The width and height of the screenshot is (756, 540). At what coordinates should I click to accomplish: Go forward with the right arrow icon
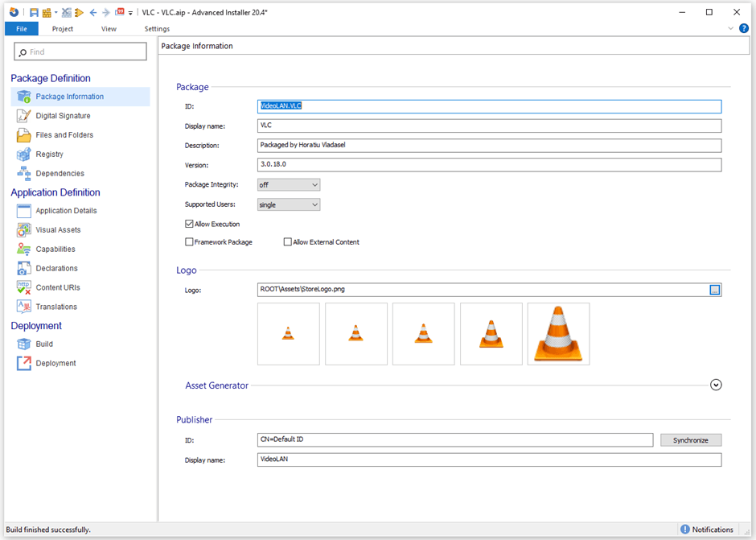106,13
